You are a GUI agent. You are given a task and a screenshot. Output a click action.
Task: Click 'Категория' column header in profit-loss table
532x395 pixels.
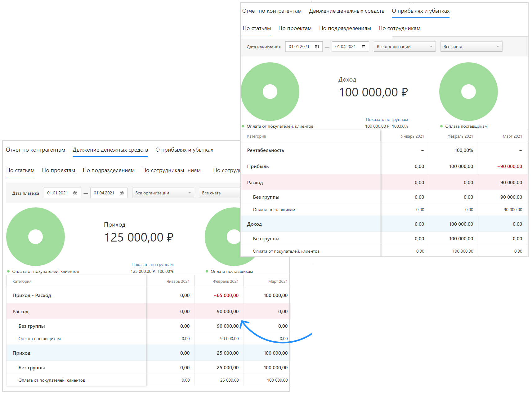pos(256,136)
